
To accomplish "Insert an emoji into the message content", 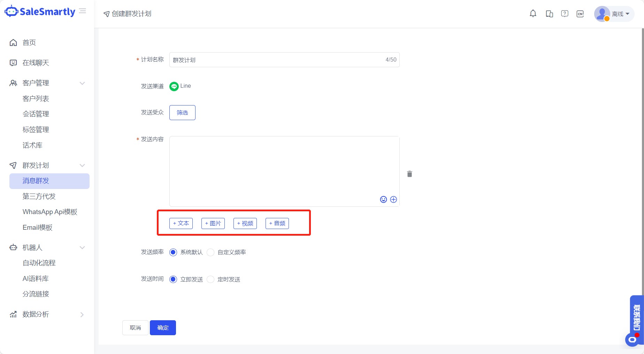I will pyautogui.click(x=383, y=199).
